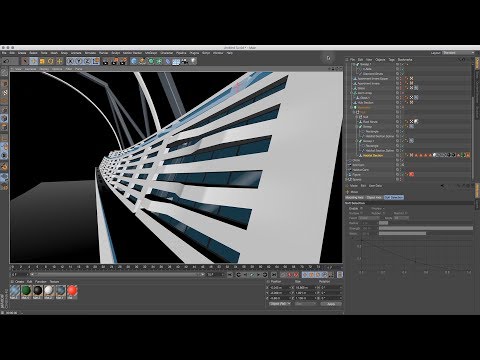Viewport: 480px width, 360px height.
Task: Open the viewport Cameras menu
Action: click(x=31, y=69)
